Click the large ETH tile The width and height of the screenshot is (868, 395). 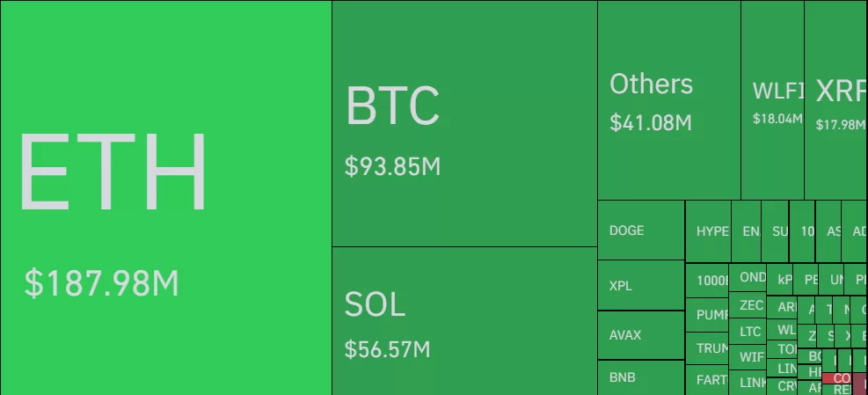click(x=165, y=197)
